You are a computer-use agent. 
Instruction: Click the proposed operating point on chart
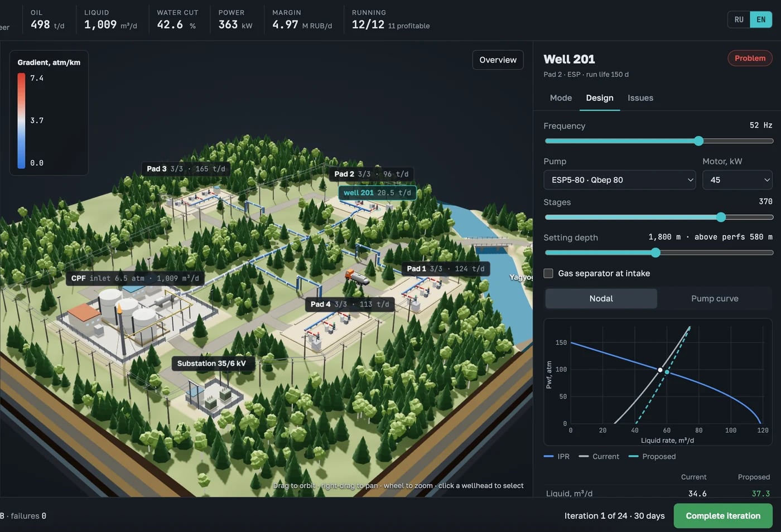pyautogui.click(x=667, y=372)
